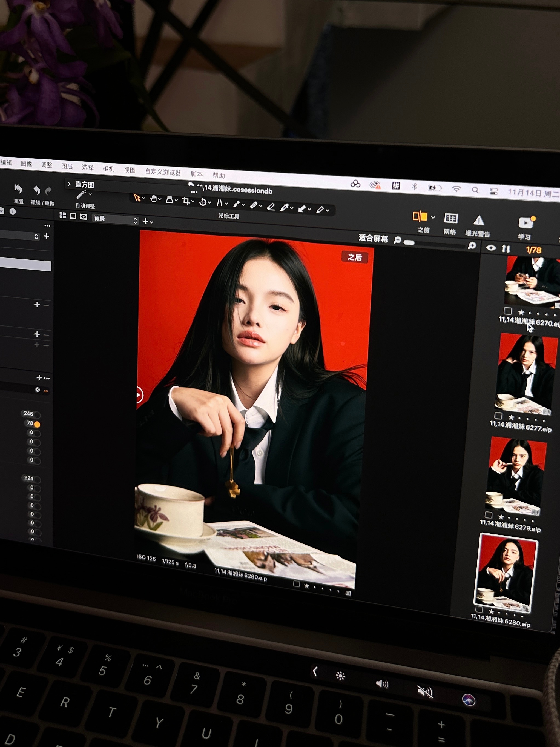Open the 相机 menu

click(108, 169)
